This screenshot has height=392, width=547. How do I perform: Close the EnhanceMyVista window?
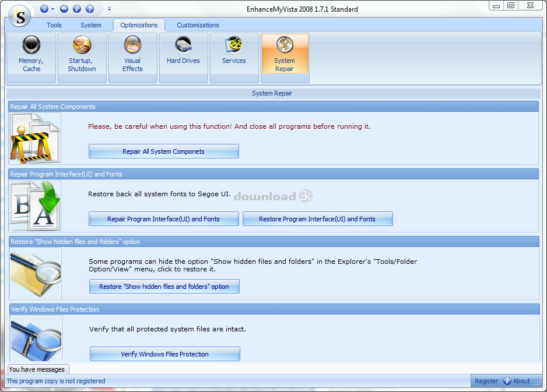tap(530, 6)
